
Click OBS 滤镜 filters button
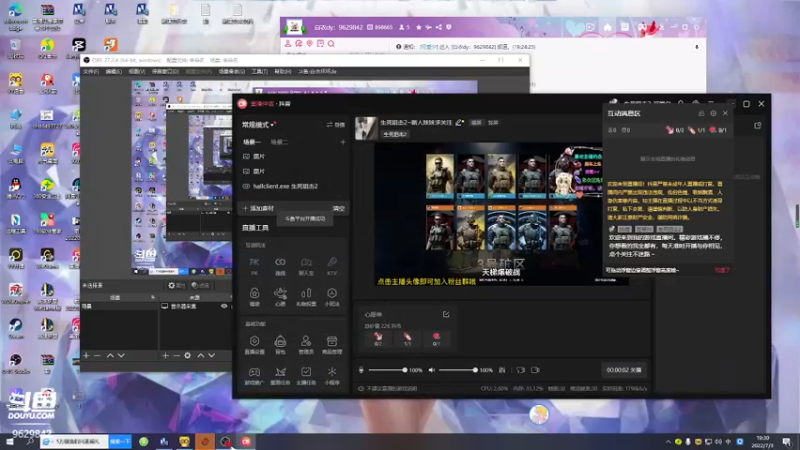200,285
